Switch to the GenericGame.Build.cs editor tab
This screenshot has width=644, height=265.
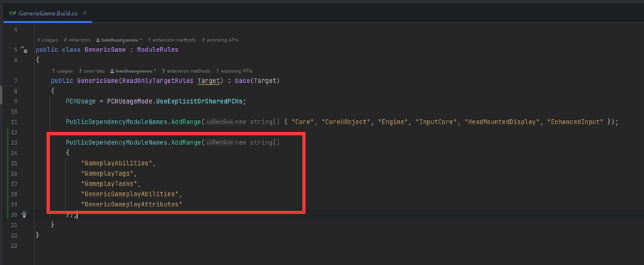click(47, 13)
